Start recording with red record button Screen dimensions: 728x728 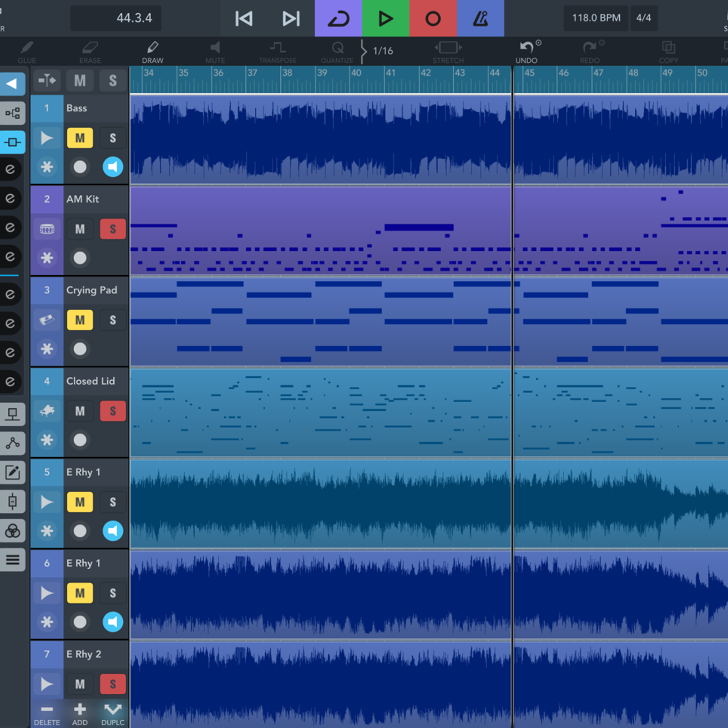pyautogui.click(x=433, y=18)
